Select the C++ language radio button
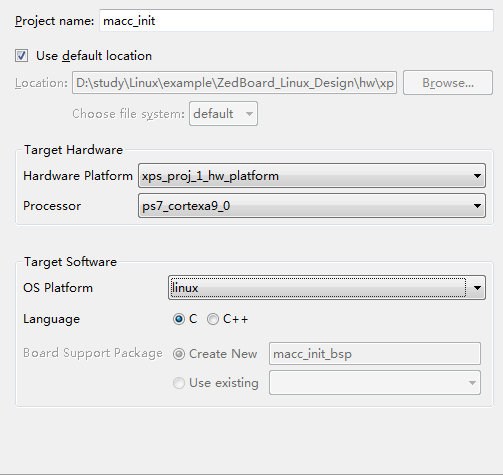The width and height of the screenshot is (503, 476). click(213, 319)
